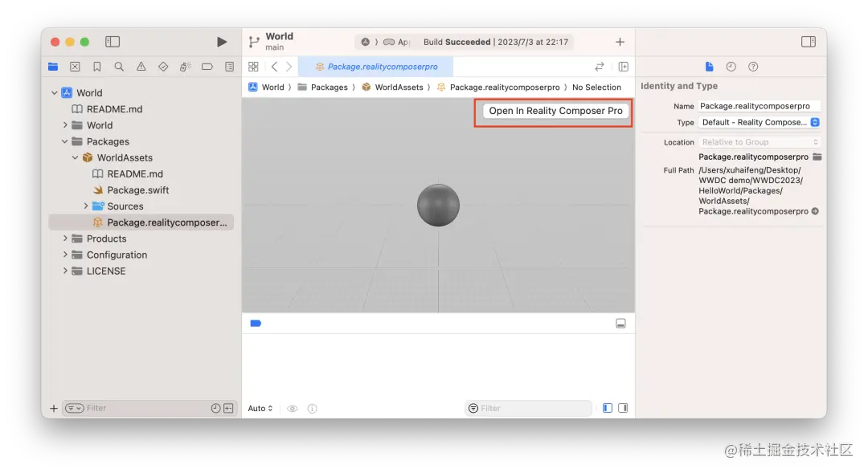Reveal full path in Finder arrow
This screenshot has width=868, height=473.
pyautogui.click(x=816, y=211)
